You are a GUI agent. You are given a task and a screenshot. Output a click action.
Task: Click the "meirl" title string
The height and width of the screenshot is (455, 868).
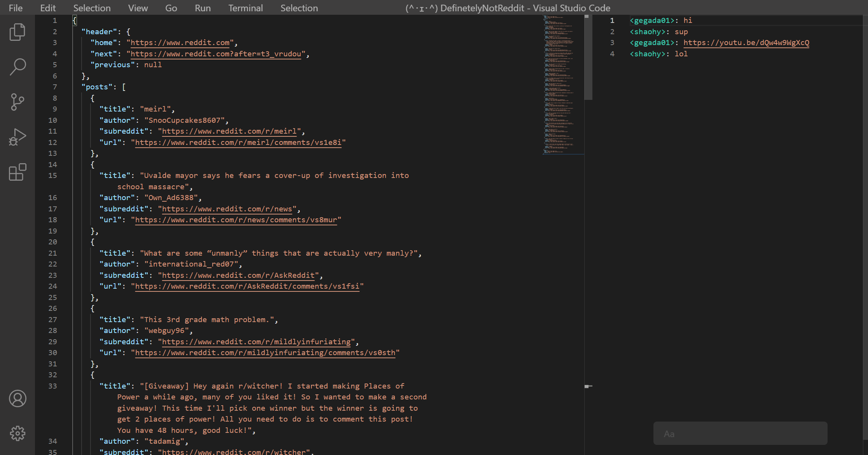(155, 109)
